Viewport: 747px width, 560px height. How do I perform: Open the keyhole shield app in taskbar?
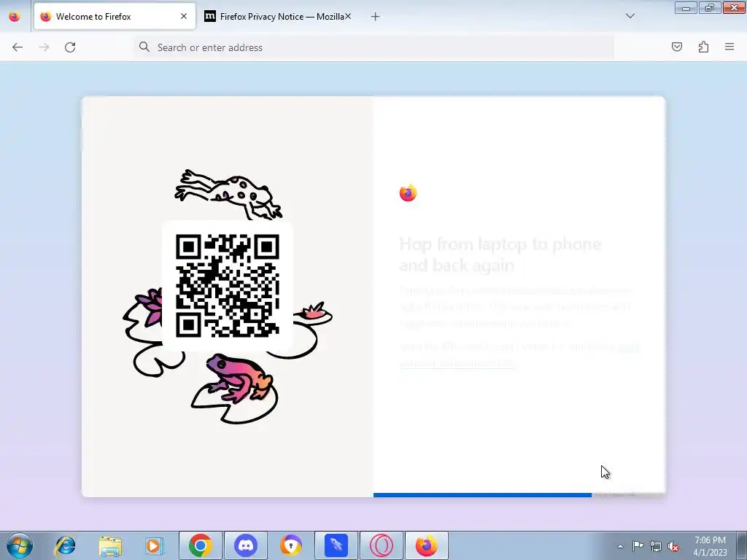[291, 545]
